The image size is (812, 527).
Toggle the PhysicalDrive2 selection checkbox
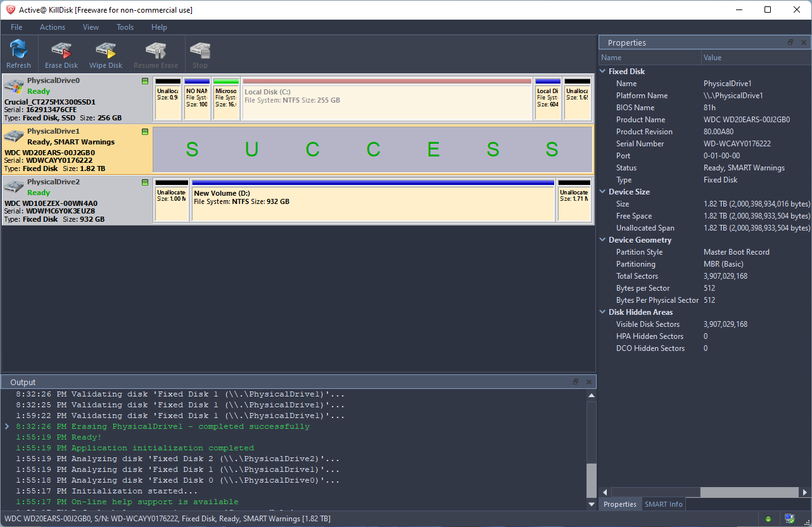[145, 182]
